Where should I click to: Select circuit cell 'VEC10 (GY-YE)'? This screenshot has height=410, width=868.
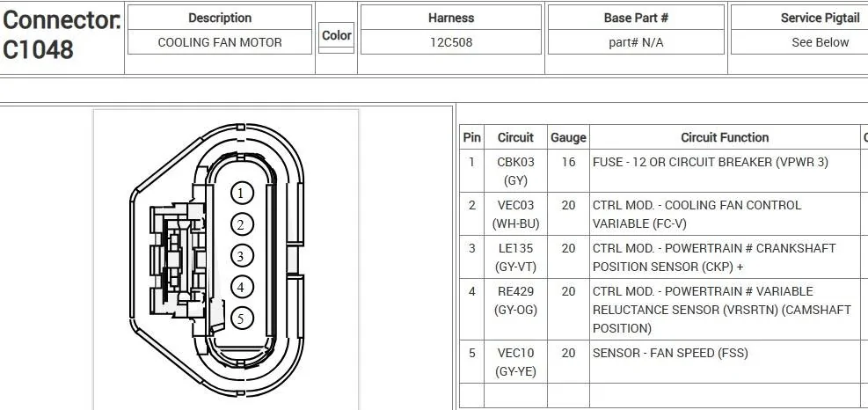click(x=515, y=362)
